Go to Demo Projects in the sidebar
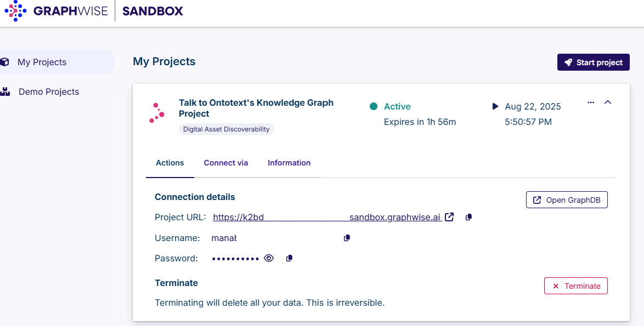Screen dimensions: 644x326 (49, 92)
